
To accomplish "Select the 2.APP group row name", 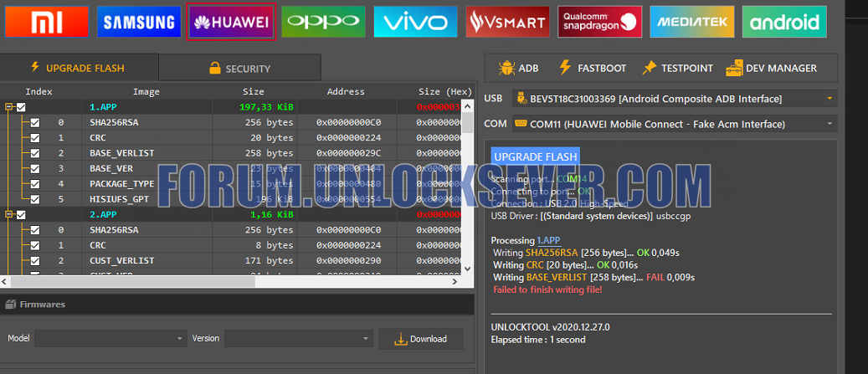I will pos(103,214).
